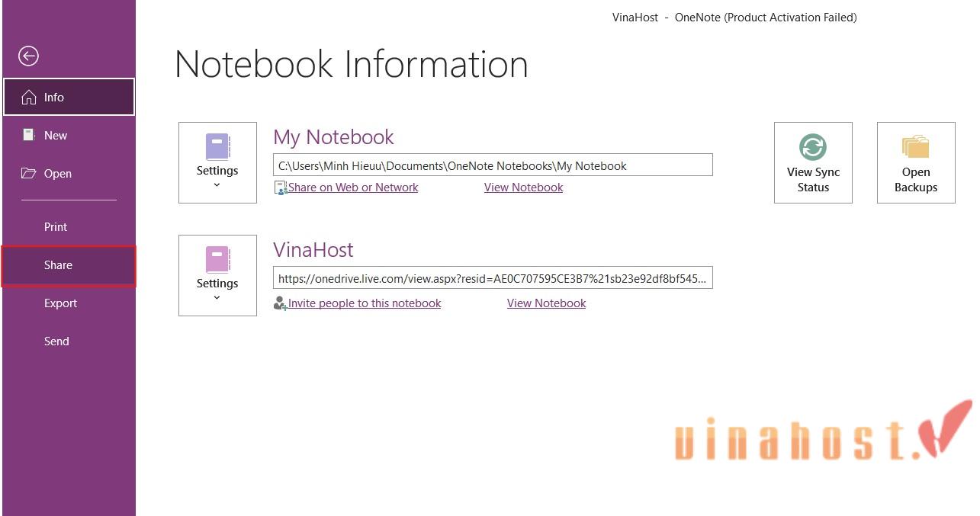This screenshot has height=516, width=980.
Task: Choose Share from the backstage menu
Action: (69, 266)
